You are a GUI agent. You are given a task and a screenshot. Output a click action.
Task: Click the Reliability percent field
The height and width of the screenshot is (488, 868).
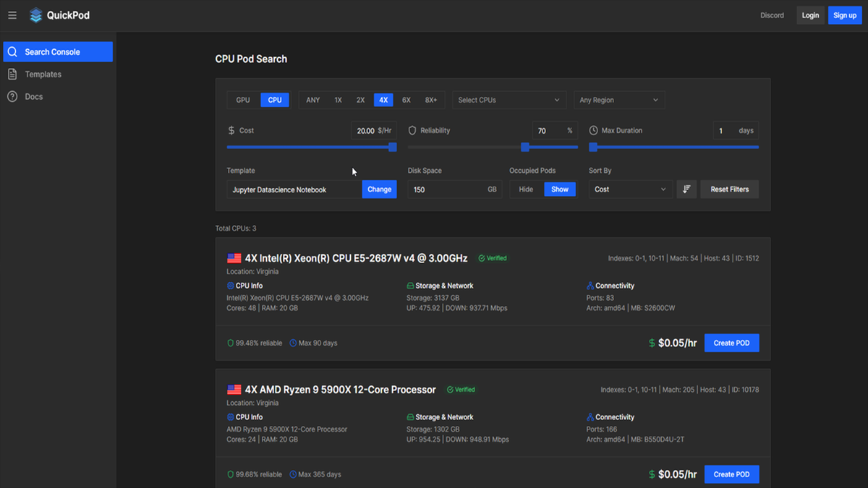point(555,131)
